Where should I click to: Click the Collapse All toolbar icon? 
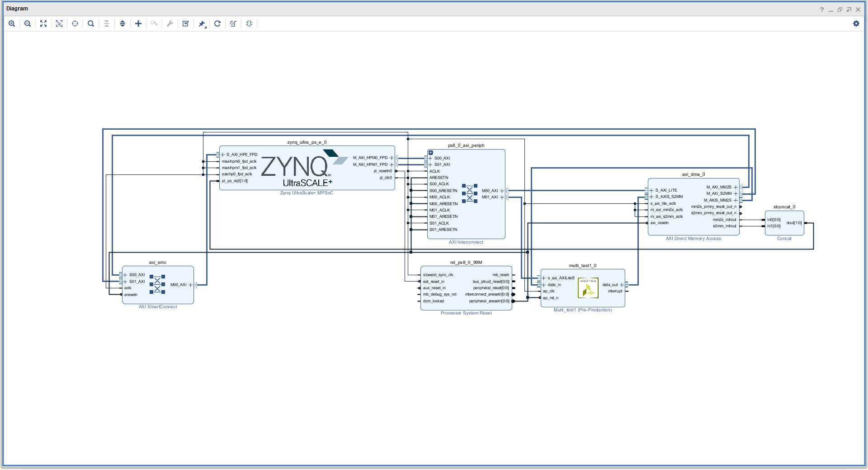pyautogui.click(x=107, y=23)
